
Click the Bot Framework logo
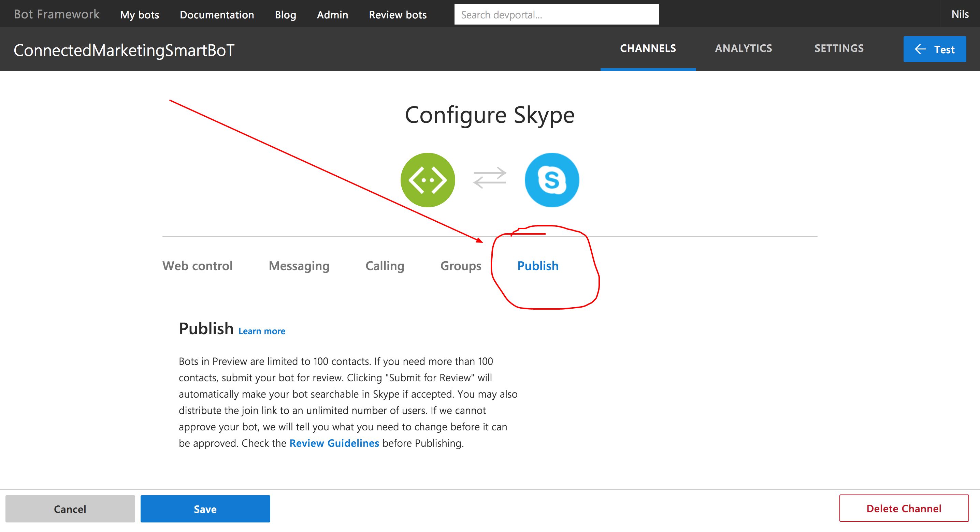point(56,14)
